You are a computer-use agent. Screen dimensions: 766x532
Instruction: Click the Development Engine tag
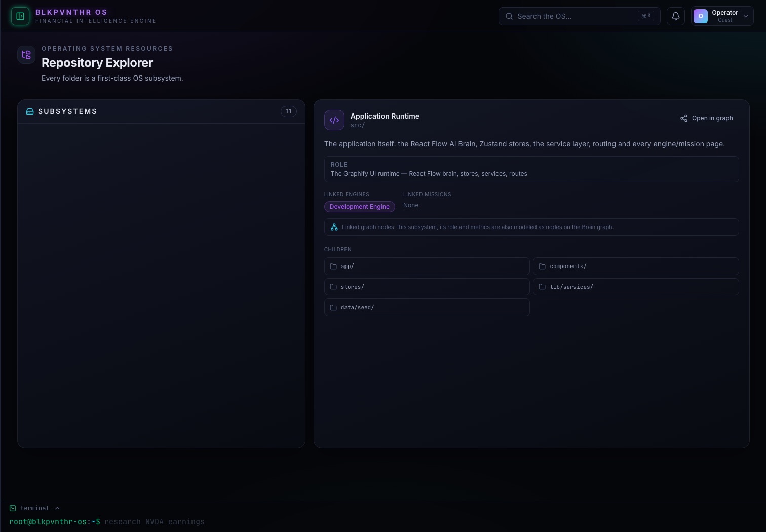pos(360,207)
